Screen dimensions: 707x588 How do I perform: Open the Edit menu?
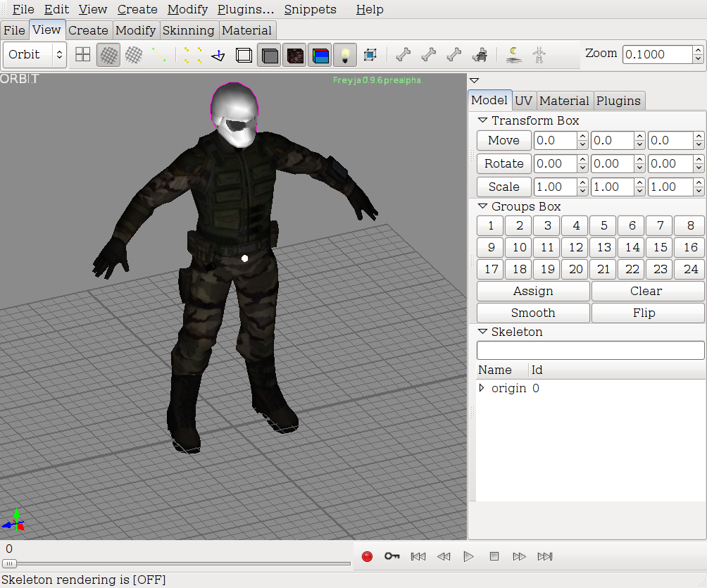(56, 9)
